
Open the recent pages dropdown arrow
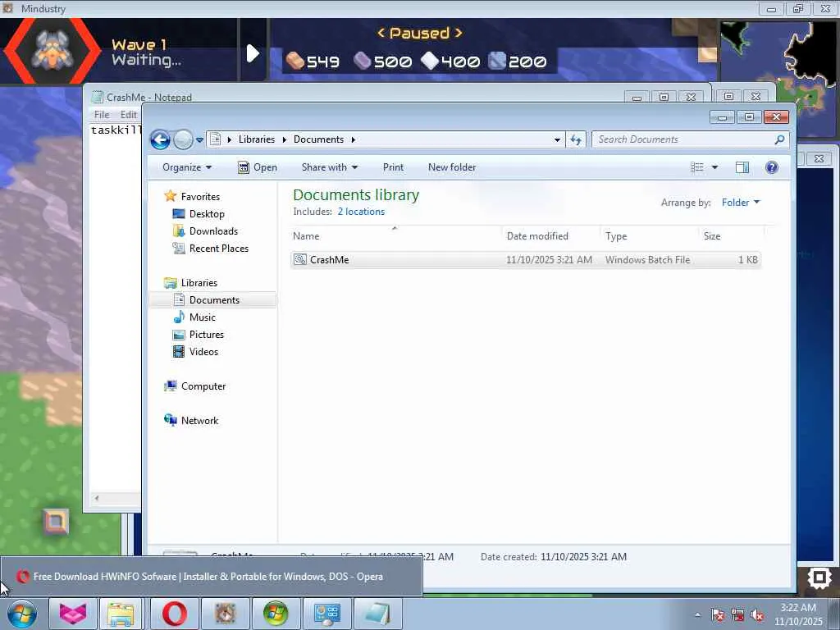(x=199, y=139)
